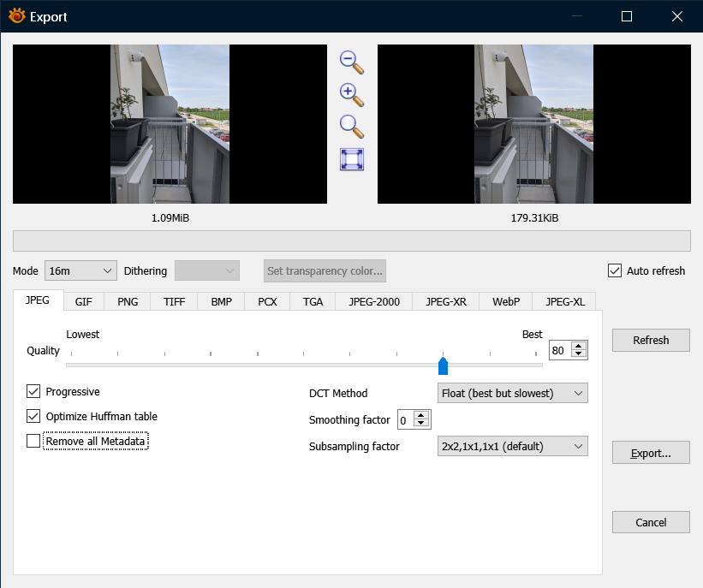Select the WebP format tab
This screenshot has width=703, height=588.
coord(505,301)
